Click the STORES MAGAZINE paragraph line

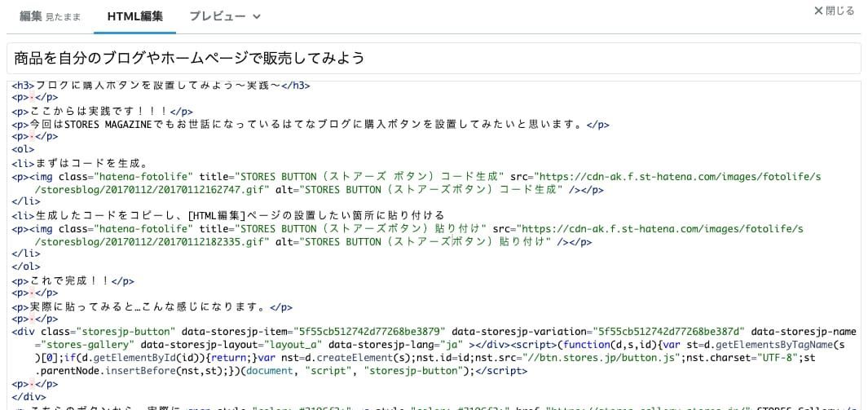(x=311, y=125)
